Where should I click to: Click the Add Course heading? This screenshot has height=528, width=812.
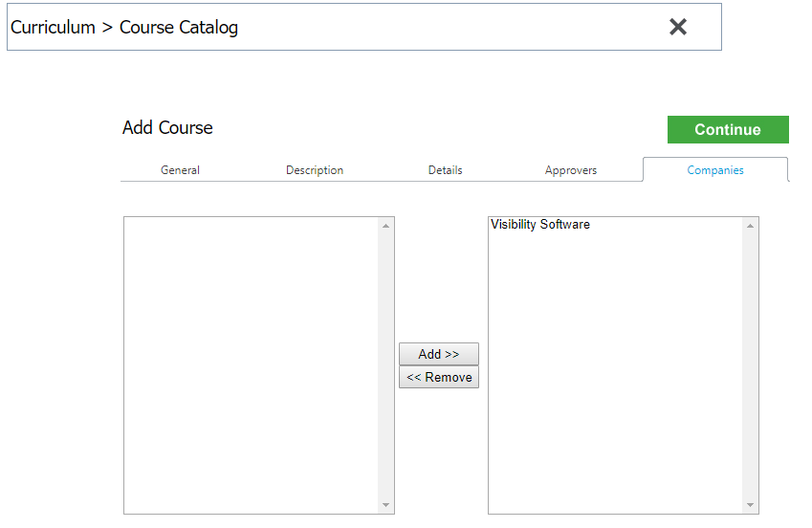pyautogui.click(x=167, y=127)
